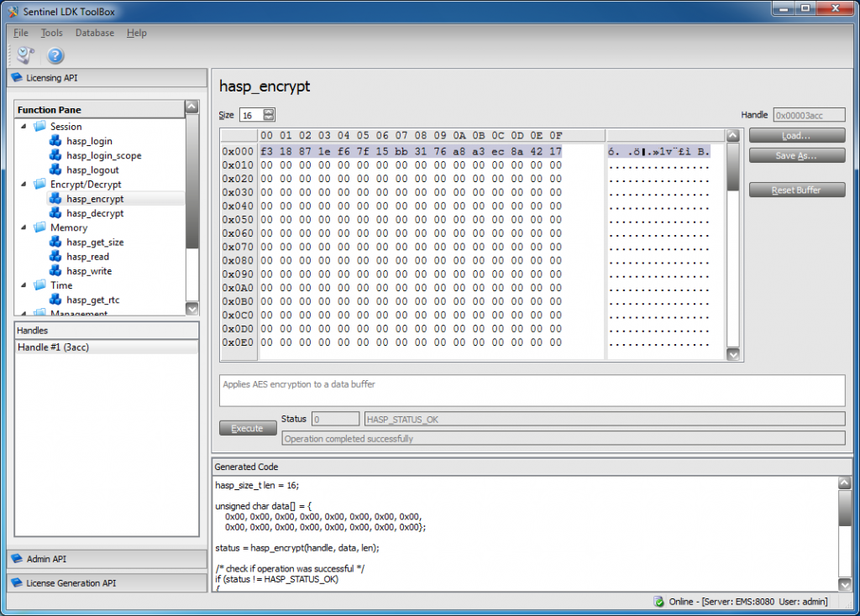The width and height of the screenshot is (860, 616).
Task: Switch to the Admin API section
Action: tap(107, 559)
